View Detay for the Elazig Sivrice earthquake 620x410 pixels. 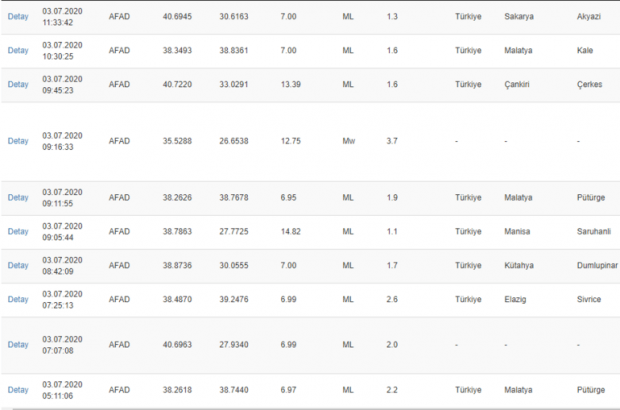[18, 299]
